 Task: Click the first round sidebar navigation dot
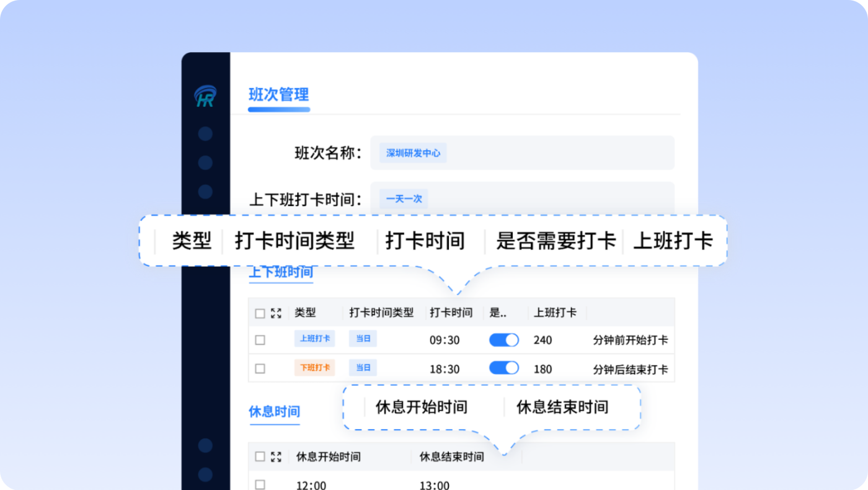tap(205, 133)
